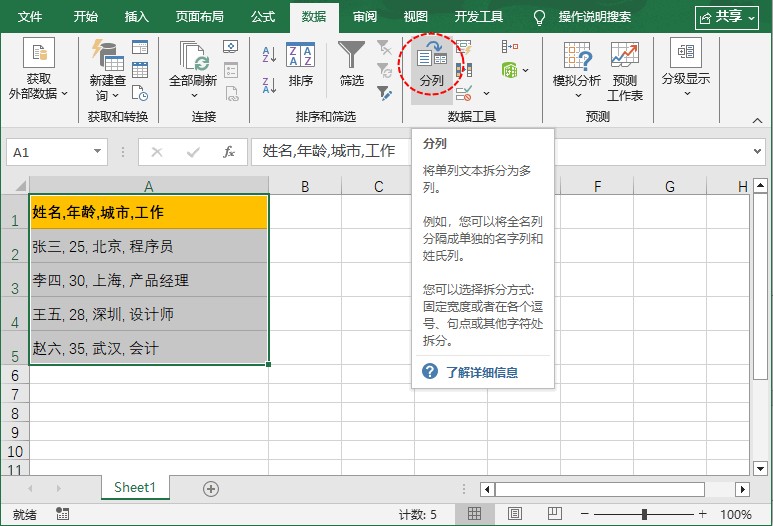The image size is (773, 526).
Task: Switch to the 视图 tab
Action: [416, 17]
